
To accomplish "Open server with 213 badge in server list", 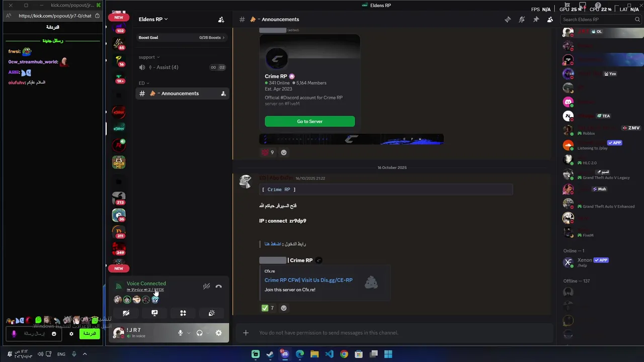I will [x=119, y=198].
